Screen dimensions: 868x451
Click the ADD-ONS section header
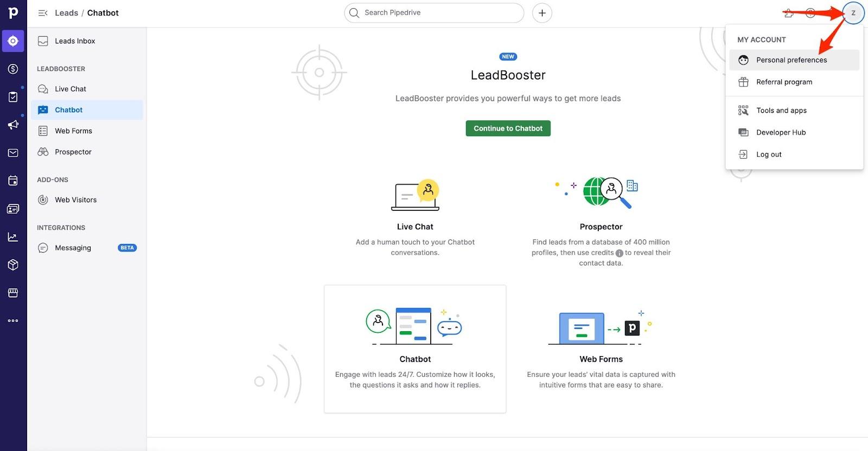[53, 180]
